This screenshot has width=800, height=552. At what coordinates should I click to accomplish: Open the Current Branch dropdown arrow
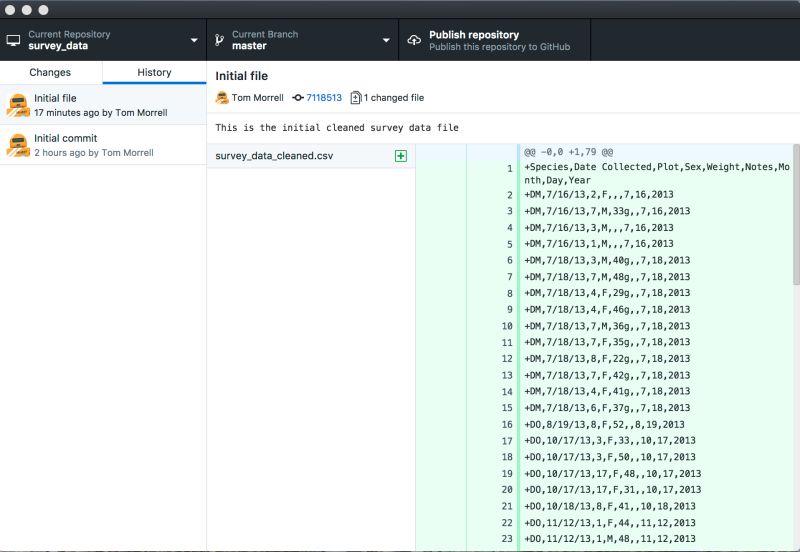point(386,40)
